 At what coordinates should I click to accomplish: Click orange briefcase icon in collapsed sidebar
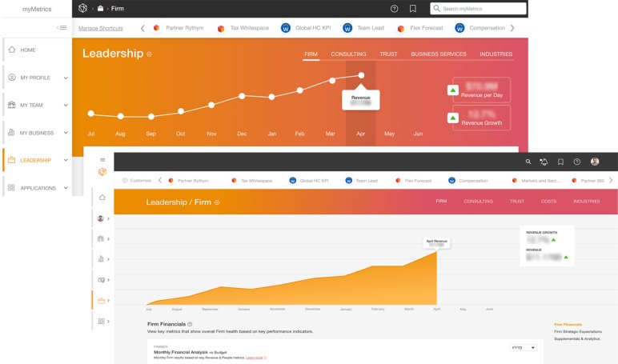(102, 301)
